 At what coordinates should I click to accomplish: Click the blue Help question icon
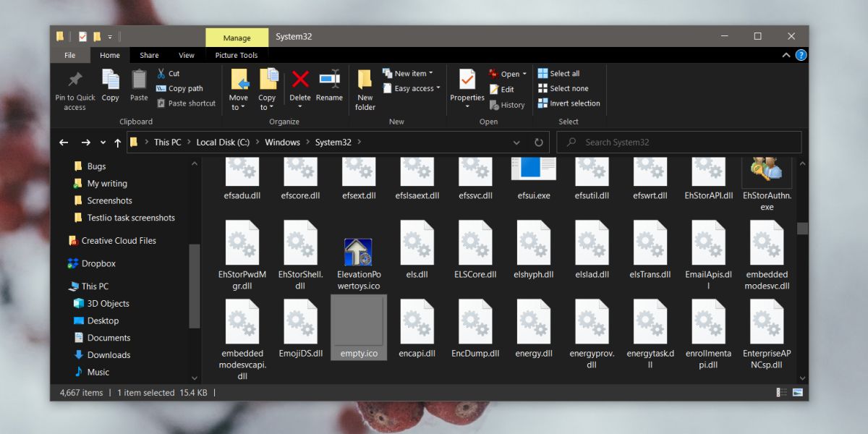click(801, 55)
